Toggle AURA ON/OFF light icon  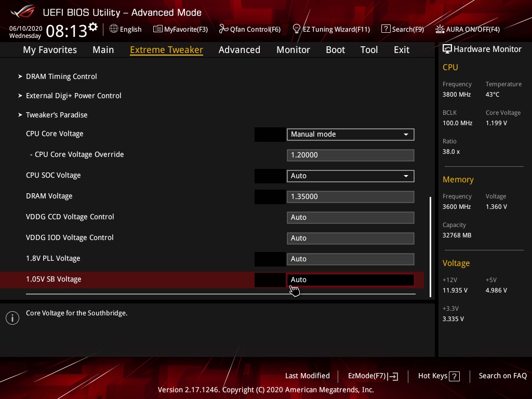click(x=440, y=29)
